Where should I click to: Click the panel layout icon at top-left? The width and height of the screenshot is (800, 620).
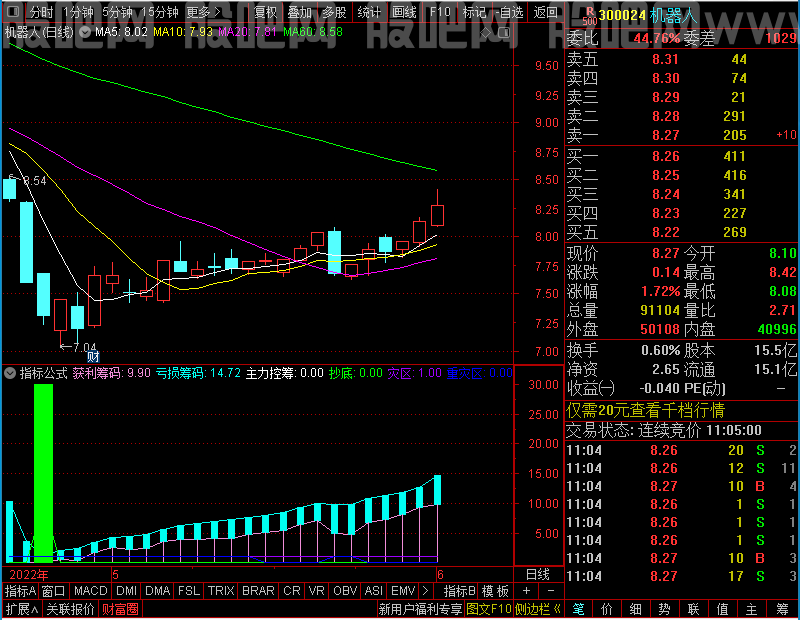click(x=13, y=11)
